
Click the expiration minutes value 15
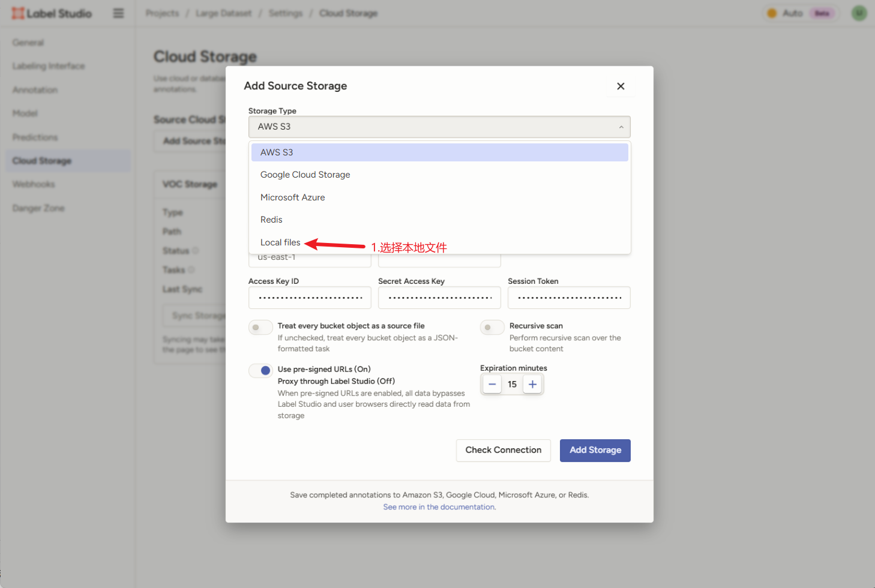(x=512, y=384)
